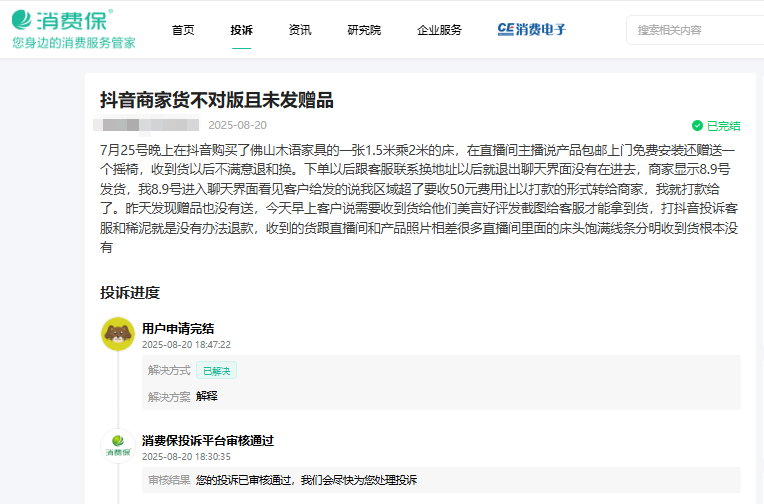The height and width of the screenshot is (504, 764).
Task: Click the user's dog avatar icon
Action: pyautogui.click(x=118, y=334)
